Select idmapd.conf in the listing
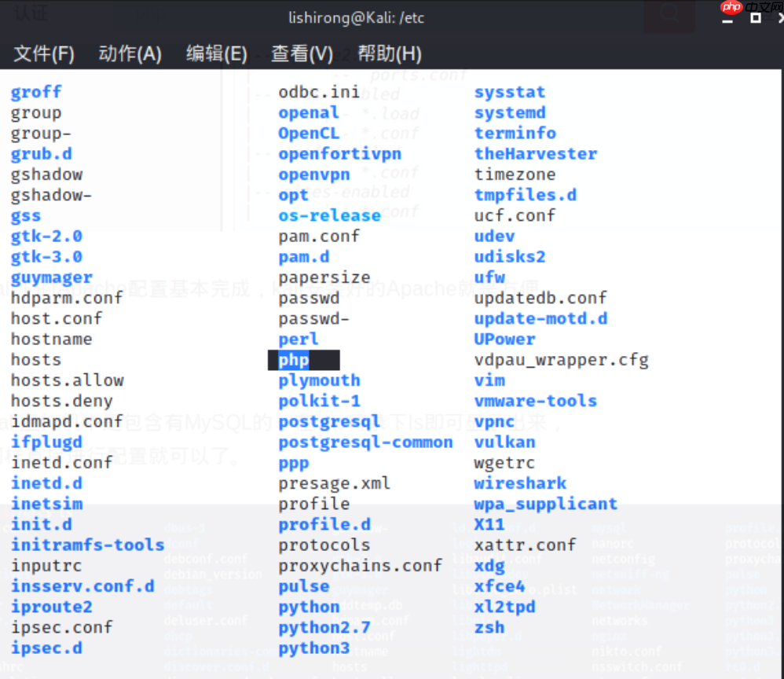Image resolution: width=784 pixels, height=679 pixels. pyautogui.click(x=67, y=422)
